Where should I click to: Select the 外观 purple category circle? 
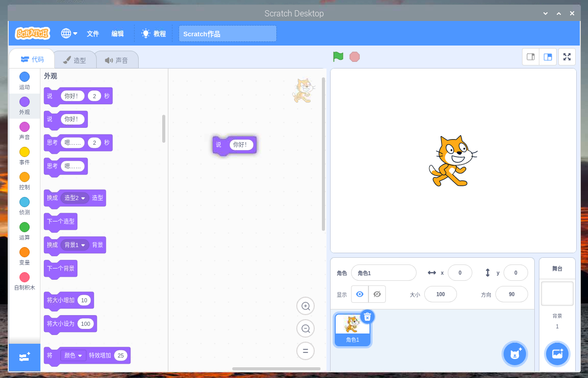point(25,102)
